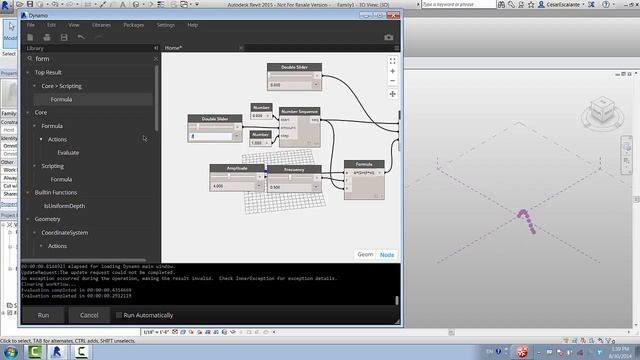Click the Amplitude slider track
The image size is (640, 360).
point(234,177)
